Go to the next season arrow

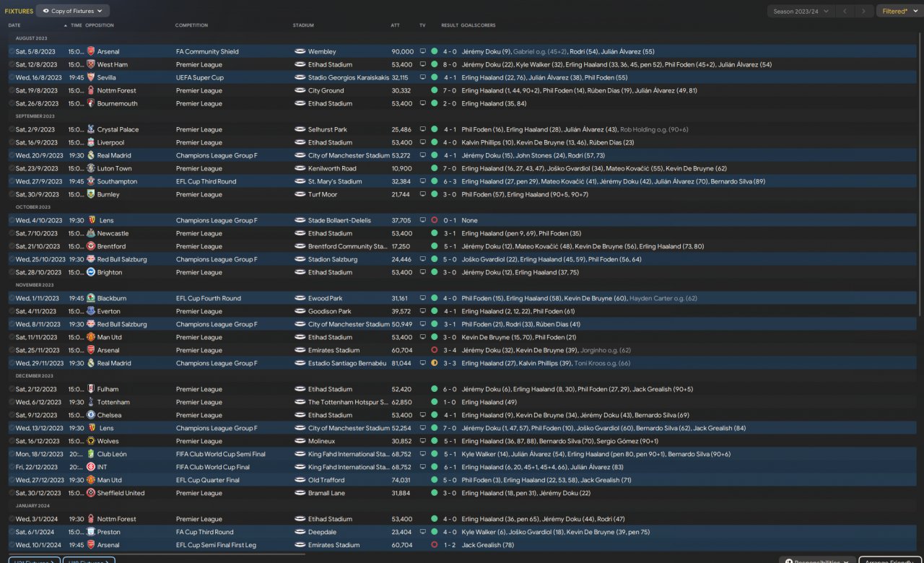[864, 11]
